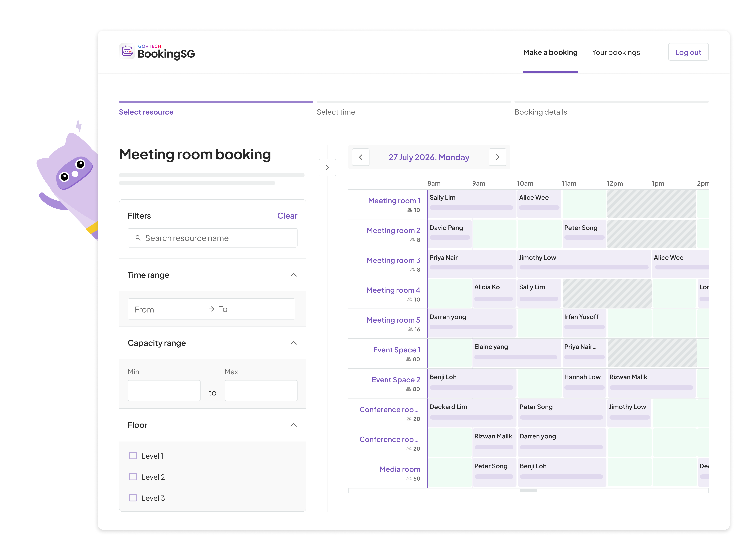The height and width of the screenshot is (560, 746).
Task: Click the filter panel collapse chevron
Action: coord(327,168)
